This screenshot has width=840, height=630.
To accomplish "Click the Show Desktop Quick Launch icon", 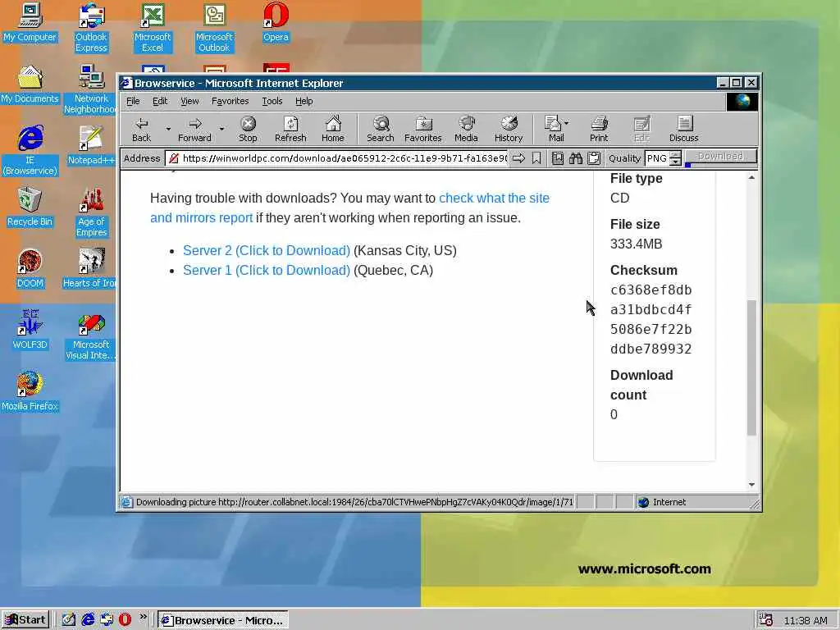I will pos(69,620).
